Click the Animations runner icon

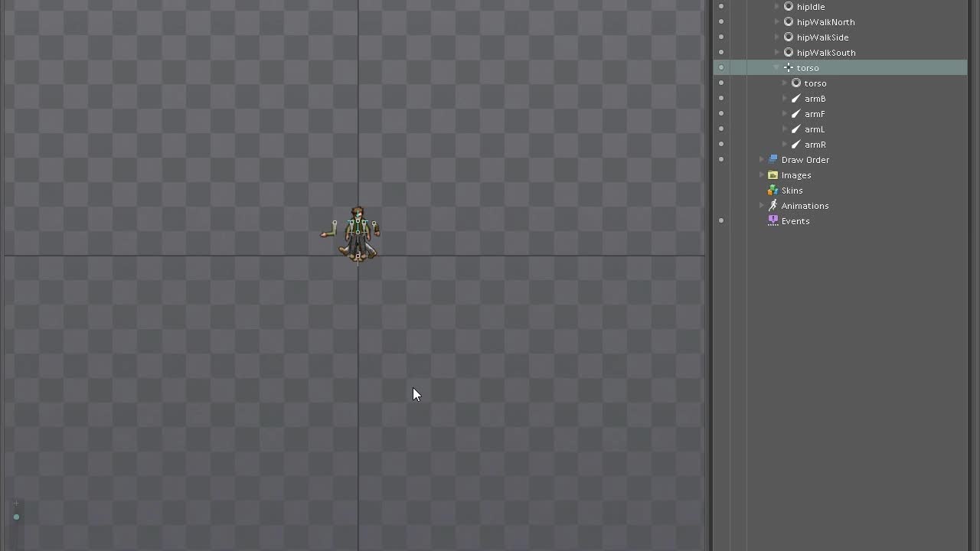click(x=773, y=206)
